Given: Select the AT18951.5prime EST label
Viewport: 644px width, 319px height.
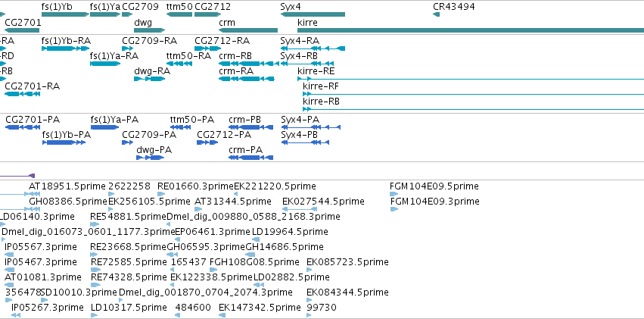Looking at the screenshot, I should pos(67,186).
